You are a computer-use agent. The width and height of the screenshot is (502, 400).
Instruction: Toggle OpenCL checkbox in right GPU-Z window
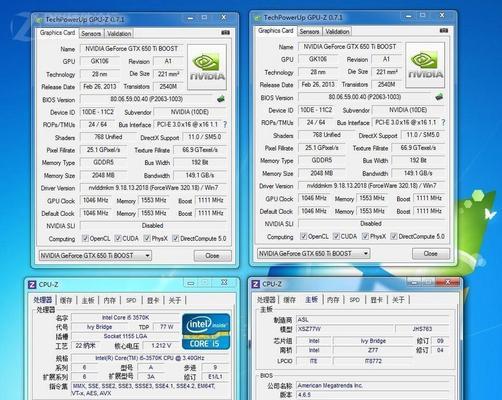pyautogui.click(x=303, y=236)
